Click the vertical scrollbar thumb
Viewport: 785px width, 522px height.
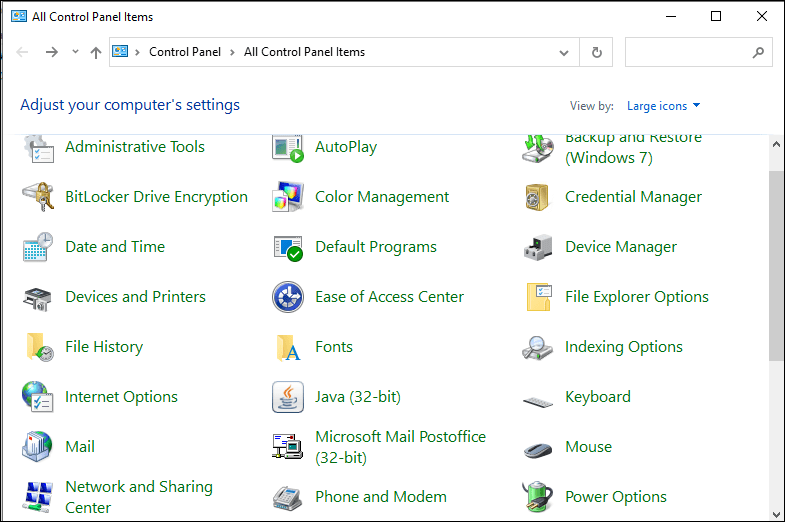click(776, 265)
